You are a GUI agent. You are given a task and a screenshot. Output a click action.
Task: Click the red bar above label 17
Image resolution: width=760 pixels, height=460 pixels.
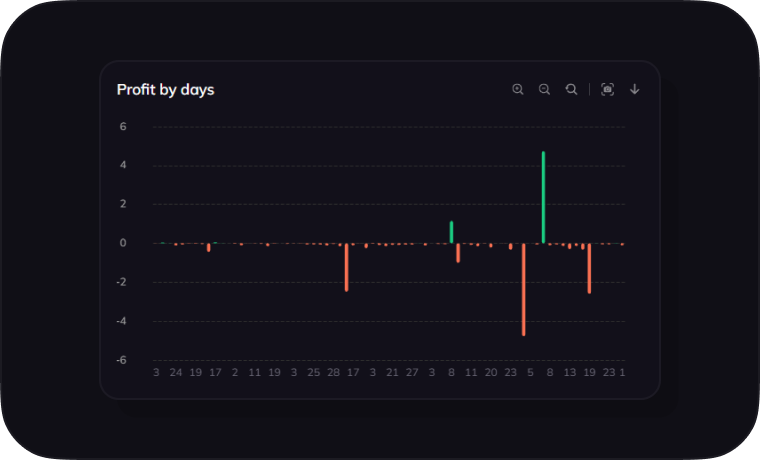[346, 267]
